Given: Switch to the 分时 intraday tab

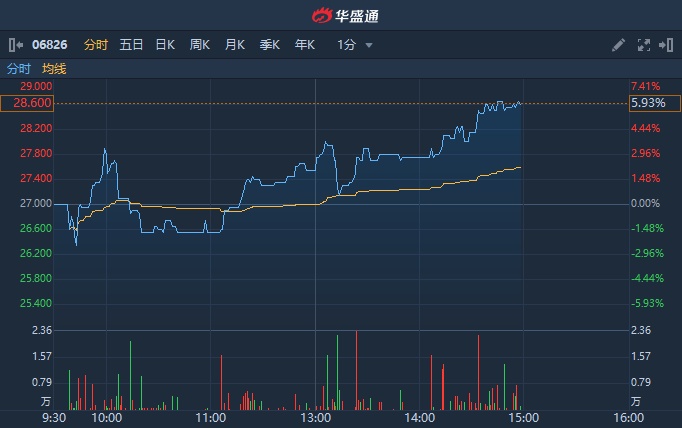Looking at the screenshot, I should click(x=95, y=45).
